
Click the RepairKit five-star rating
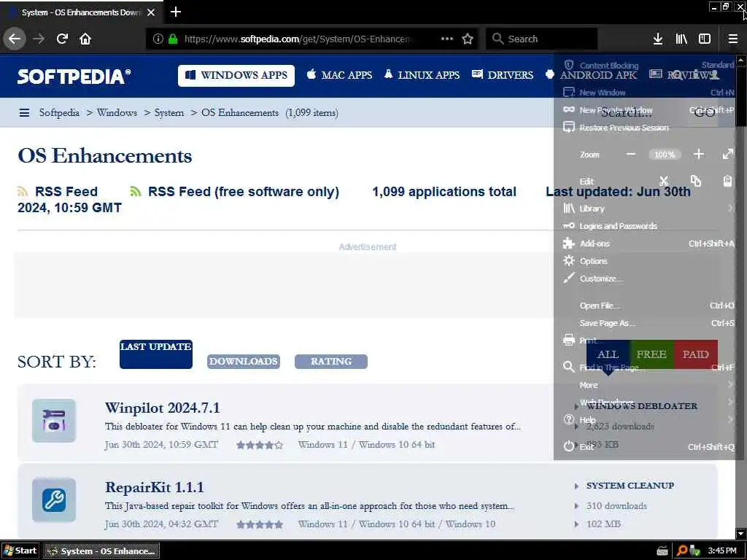[x=260, y=525]
